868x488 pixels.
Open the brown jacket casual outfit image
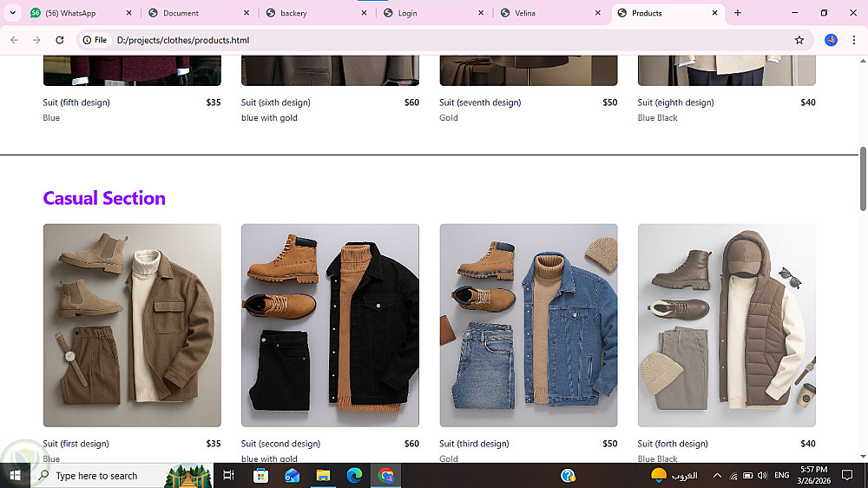click(x=132, y=325)
